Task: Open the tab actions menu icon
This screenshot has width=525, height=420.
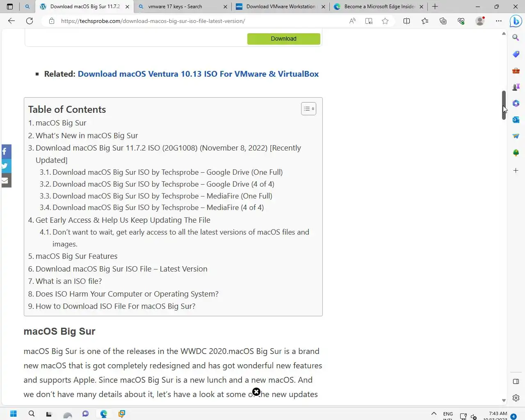Action: pyautogui.click(x=10, y=7)
